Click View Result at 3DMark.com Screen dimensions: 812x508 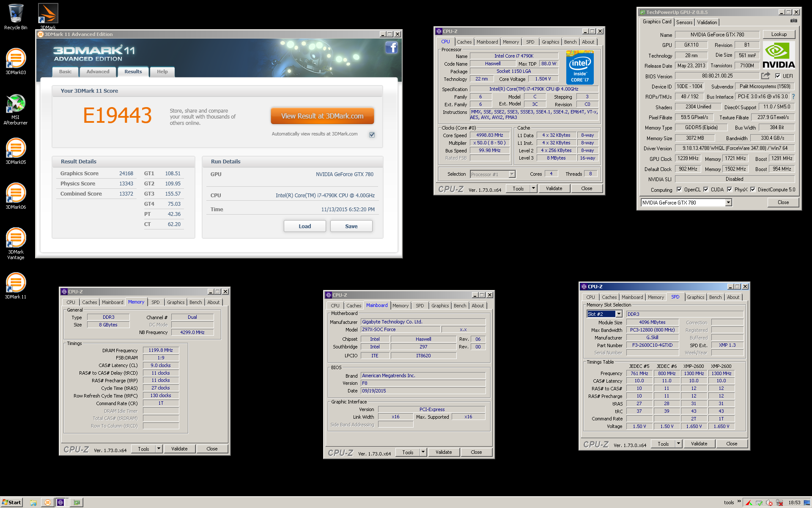pos(322,116)
